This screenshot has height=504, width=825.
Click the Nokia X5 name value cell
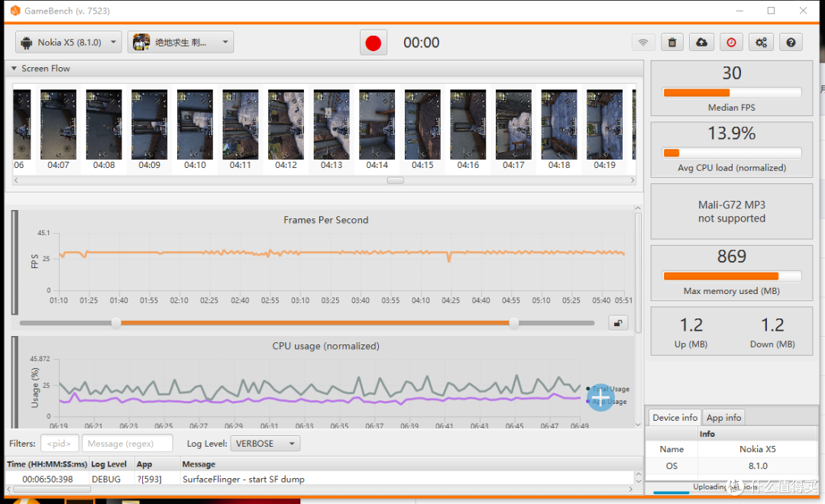point(757,449)
